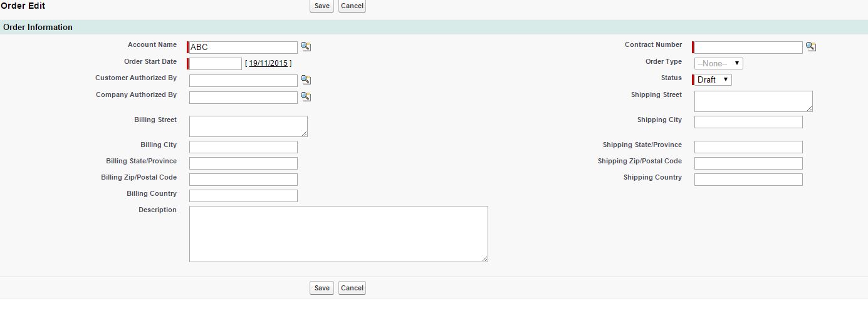Open the Contract Number lookup icon
This screenshot has height=316, width=868.
(x=811, y=46)
